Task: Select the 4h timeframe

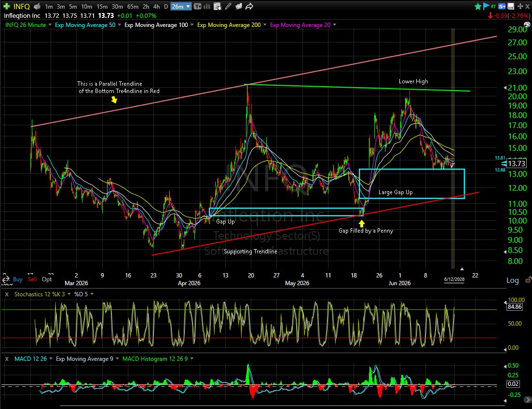Action: click(x=156, y=6)
